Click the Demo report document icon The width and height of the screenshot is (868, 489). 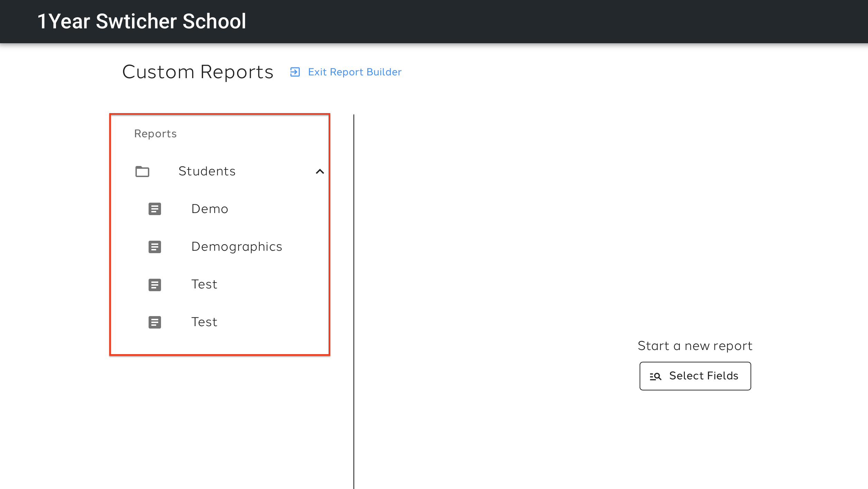(154, 209)
